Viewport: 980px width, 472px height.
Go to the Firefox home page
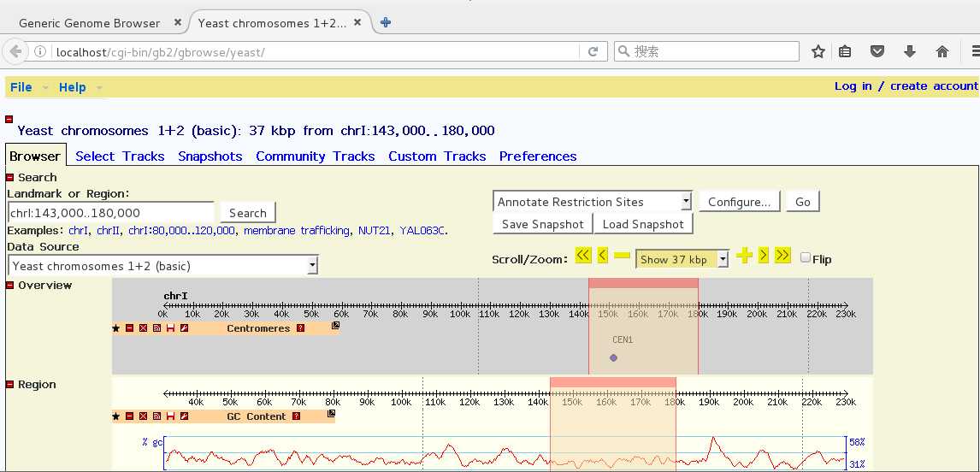pos(942,52)
